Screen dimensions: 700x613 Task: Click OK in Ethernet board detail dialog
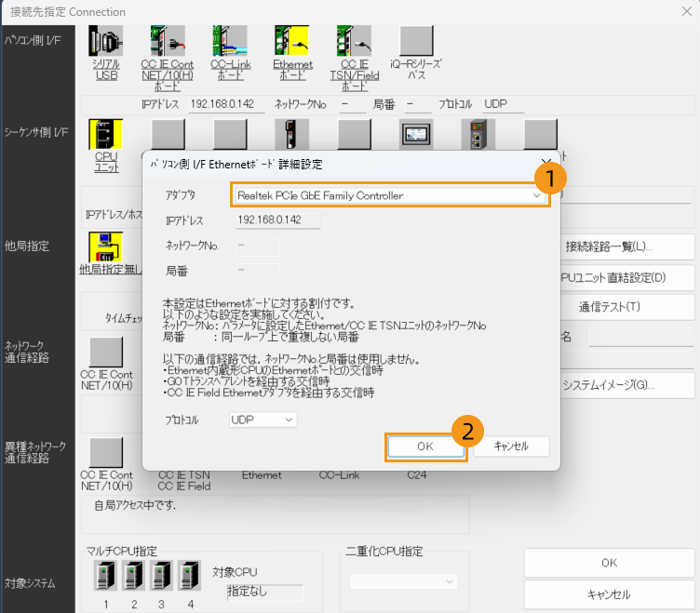pos(425,446)
